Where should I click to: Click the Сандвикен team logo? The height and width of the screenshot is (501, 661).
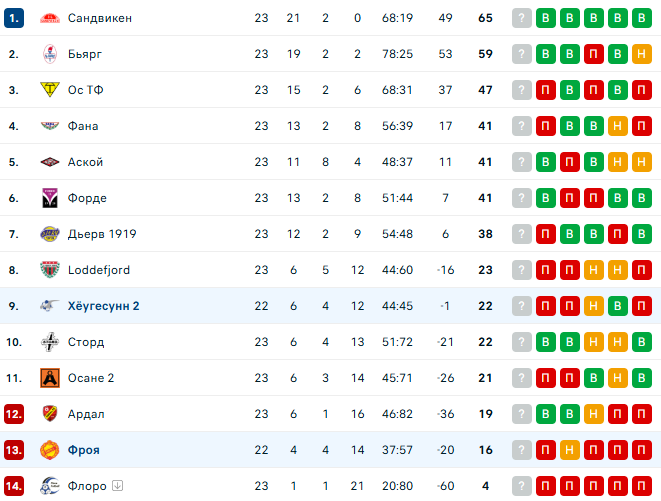pyautogui.click(x=49, y=18)
